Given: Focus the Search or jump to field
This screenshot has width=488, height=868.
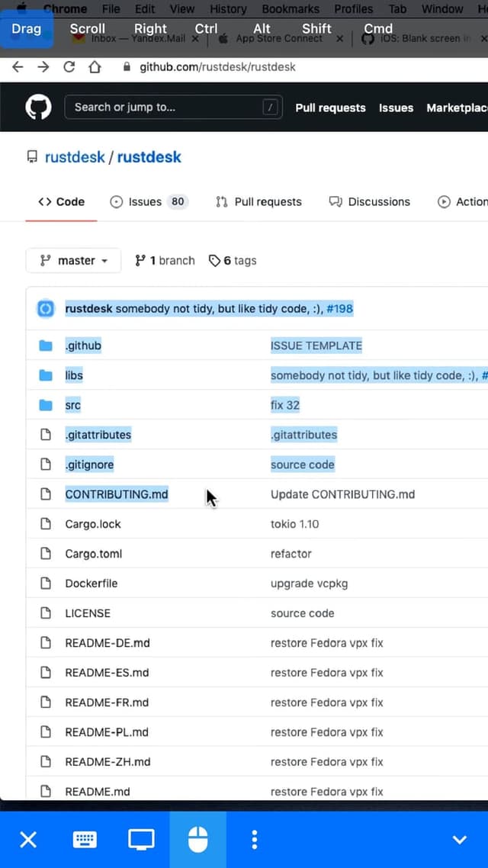Looking at the screenshot, I should (x=174, y=108).
